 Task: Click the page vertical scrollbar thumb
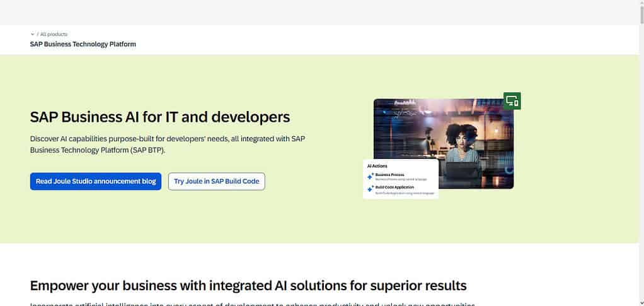pyautogui.click(x=641, y=15)
